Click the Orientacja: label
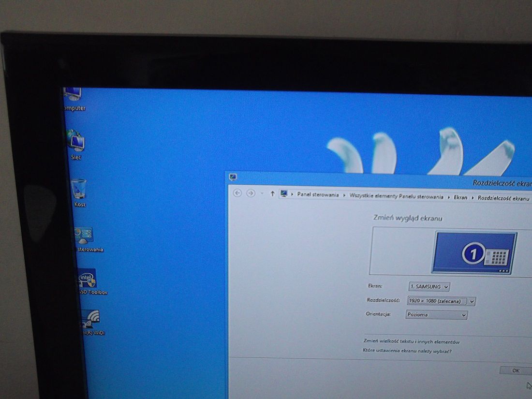Viewport: 532px width, 399px height. [x=378, y=314]
